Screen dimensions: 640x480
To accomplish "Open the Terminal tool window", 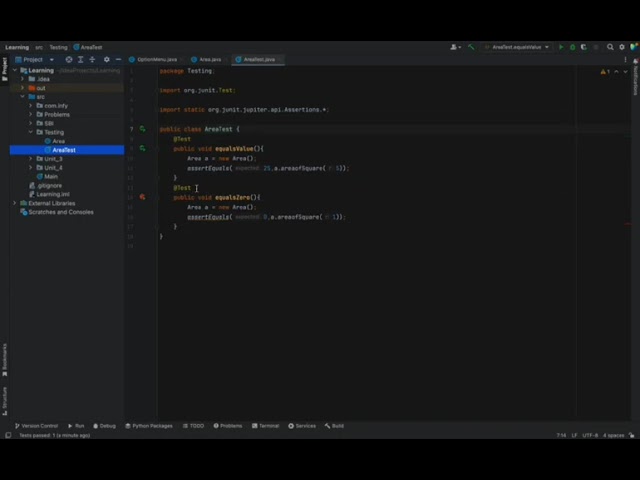I will [265, 426].
